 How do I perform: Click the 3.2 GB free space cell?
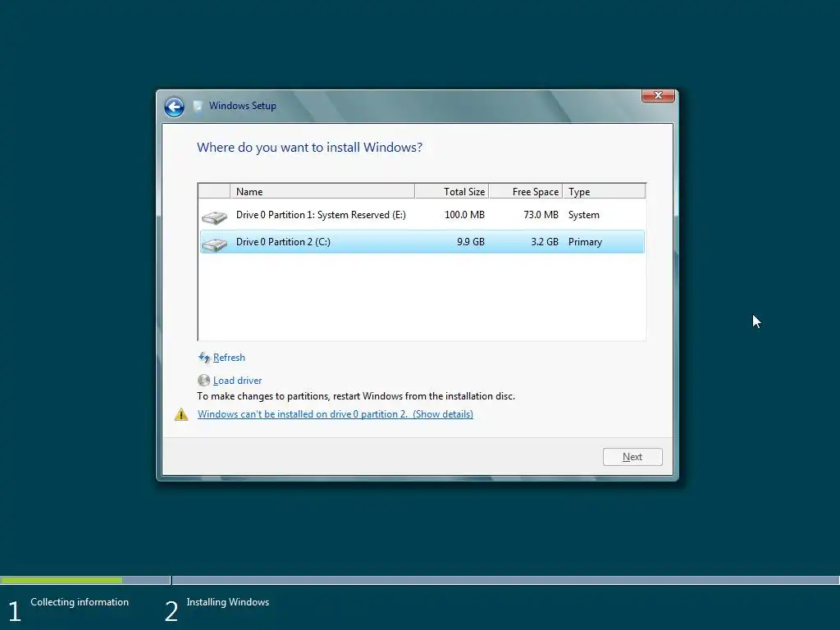[x=545, y=242]
